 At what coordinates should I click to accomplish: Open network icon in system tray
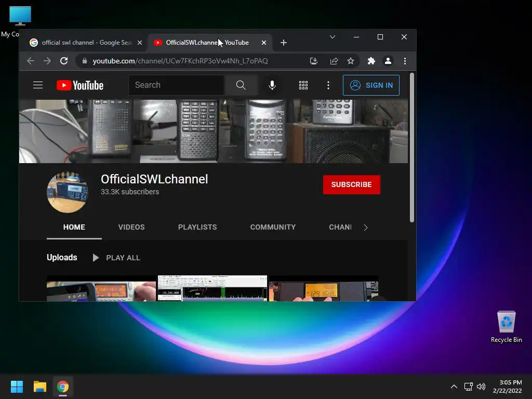click(x=469, y=387)
